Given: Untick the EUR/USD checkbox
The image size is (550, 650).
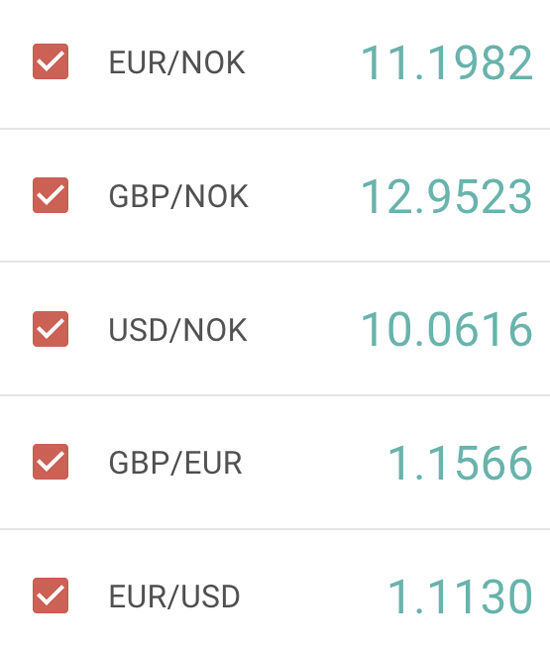Looking at the screenshot, I should click(51, 595).
